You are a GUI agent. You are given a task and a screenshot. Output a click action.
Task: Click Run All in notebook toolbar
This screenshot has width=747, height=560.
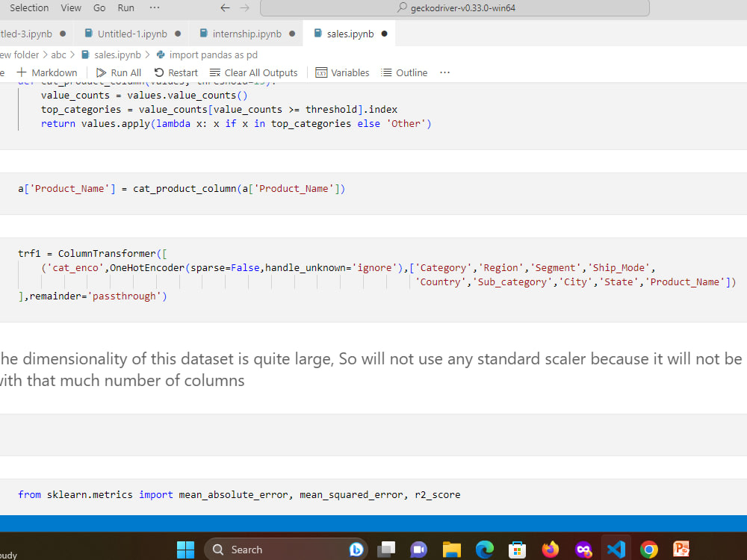(x=119, y=72)
